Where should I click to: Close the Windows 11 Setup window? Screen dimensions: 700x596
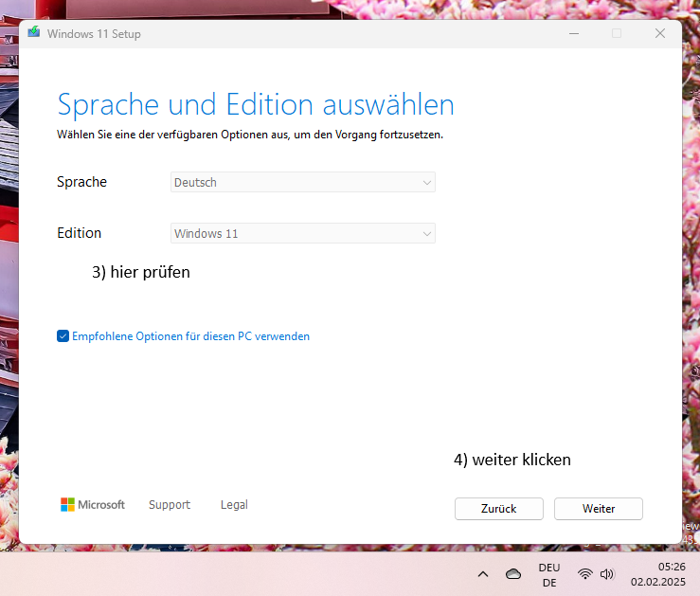[660, 33]
